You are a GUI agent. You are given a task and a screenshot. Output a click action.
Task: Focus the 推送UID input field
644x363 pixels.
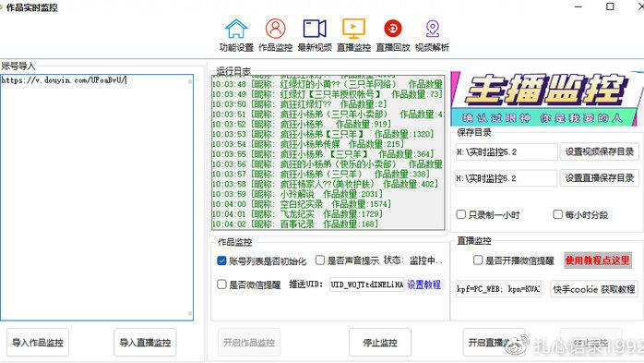click(x=367, y=284)
